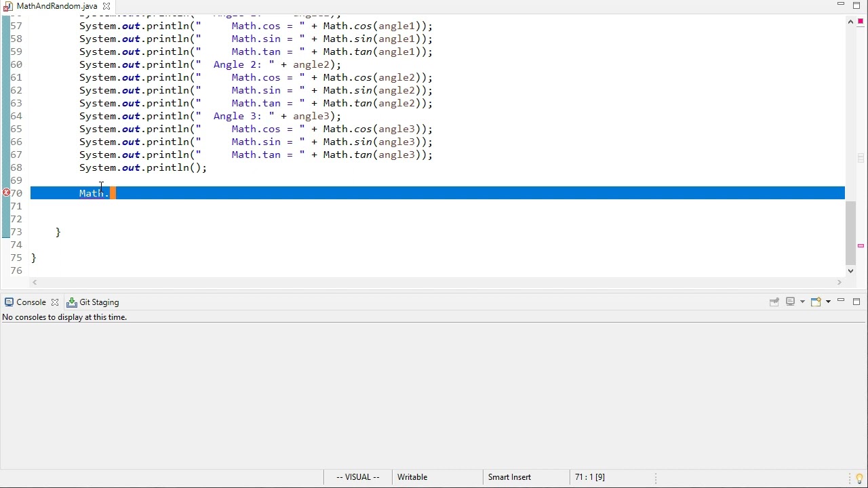Minimize the editor area
Viewport: 868px width, 488px height.
pos(841,5)
